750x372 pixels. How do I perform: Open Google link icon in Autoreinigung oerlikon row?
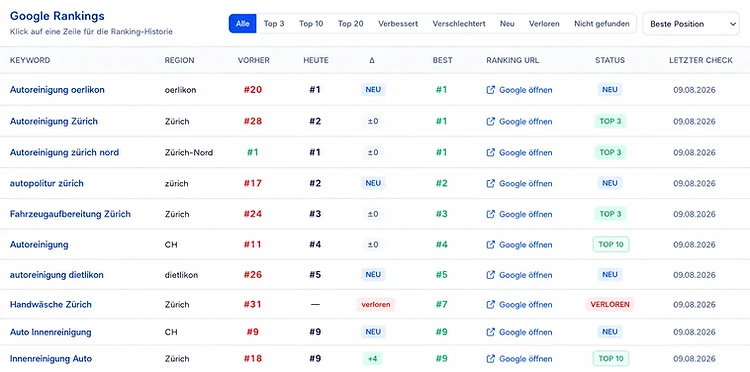click(x=490, y=90)
